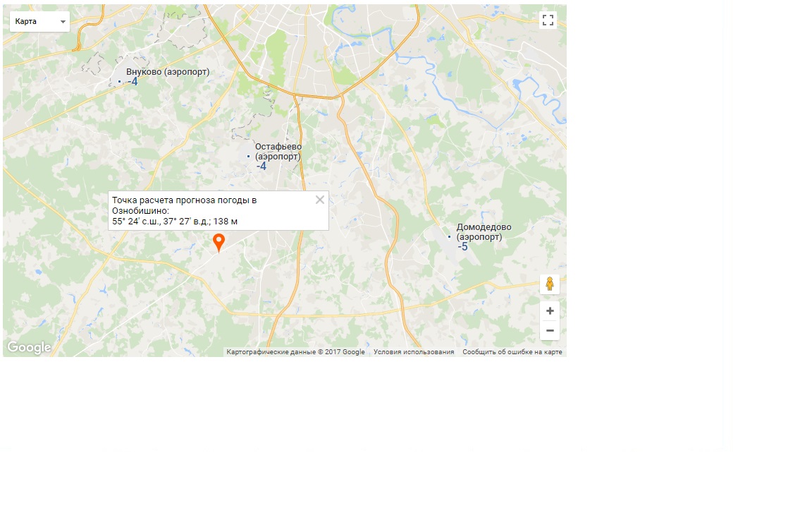Toggle fullscreen map view

click(548, 20)
